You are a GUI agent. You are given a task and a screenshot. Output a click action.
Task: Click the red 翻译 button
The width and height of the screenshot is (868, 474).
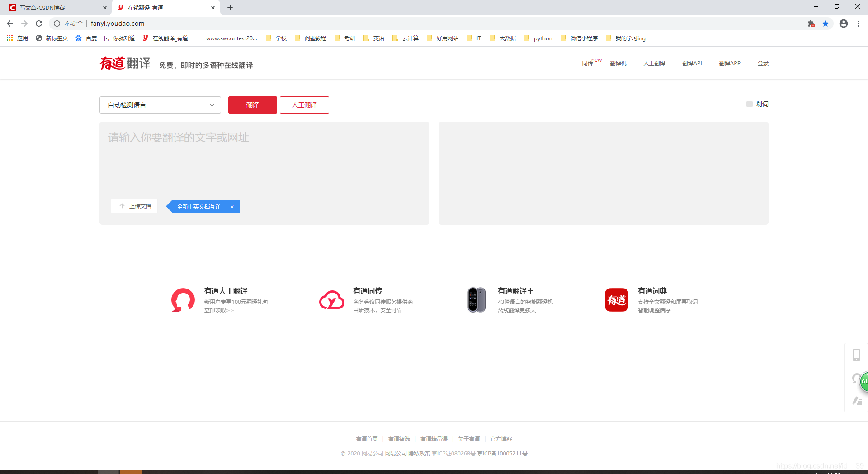(x=252, y=105)
